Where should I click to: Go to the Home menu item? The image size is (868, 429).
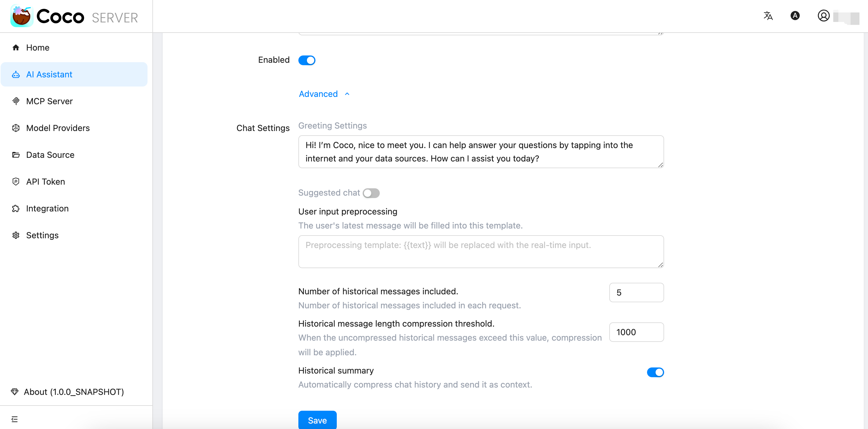(x=74, y=48)
